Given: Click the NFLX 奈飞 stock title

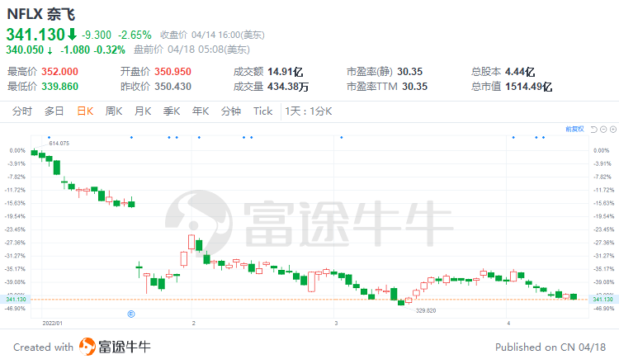Looking at the screenshot, I should [x=41, y=14].
